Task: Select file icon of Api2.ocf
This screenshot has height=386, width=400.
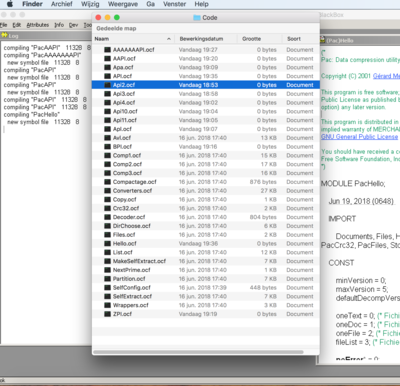Action: click(107, 85)
